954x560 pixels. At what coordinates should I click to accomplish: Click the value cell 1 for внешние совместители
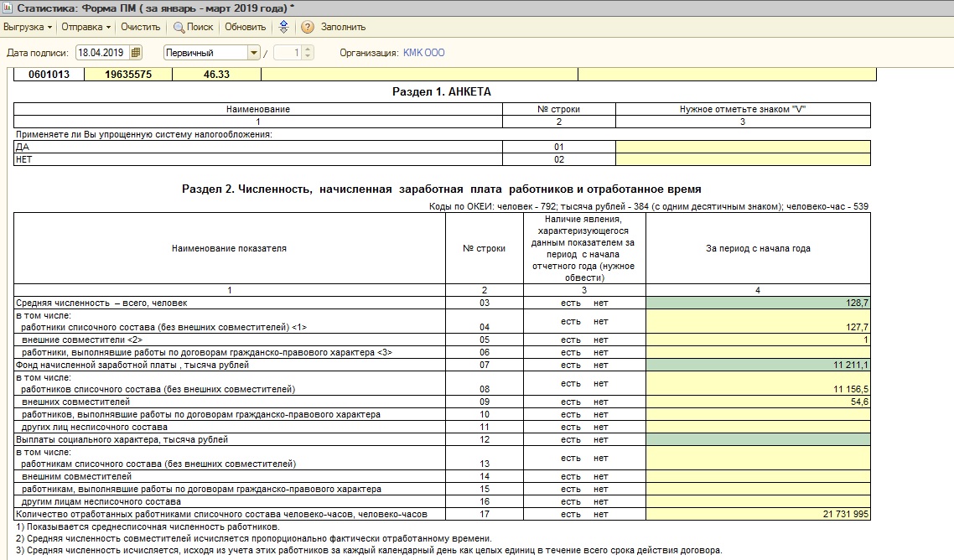coord(758,340)
